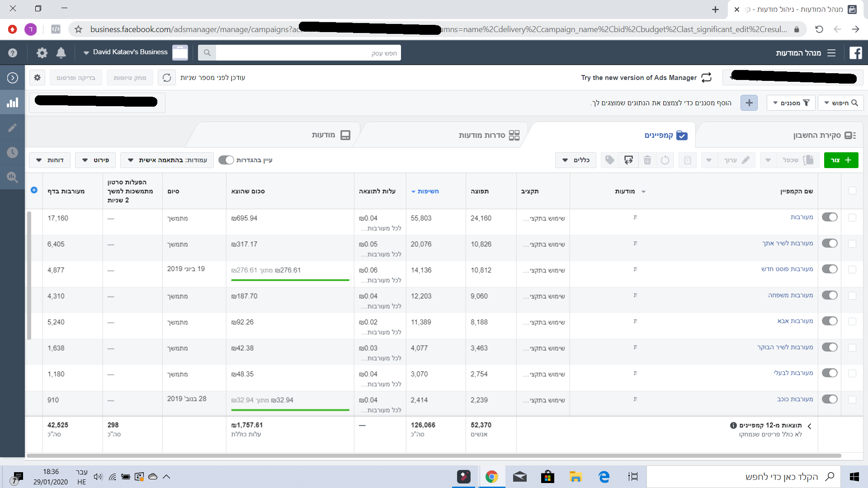This screenshot has height=488, width=868.
Task: Click the switch version arrows icon
Action: [706, 78]
